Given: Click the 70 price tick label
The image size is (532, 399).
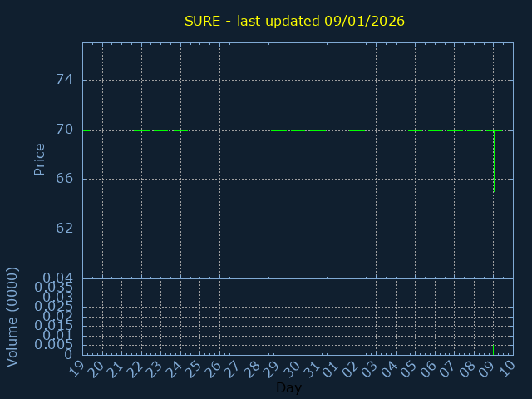Looking at the screenshot, I should coord(64,130).
